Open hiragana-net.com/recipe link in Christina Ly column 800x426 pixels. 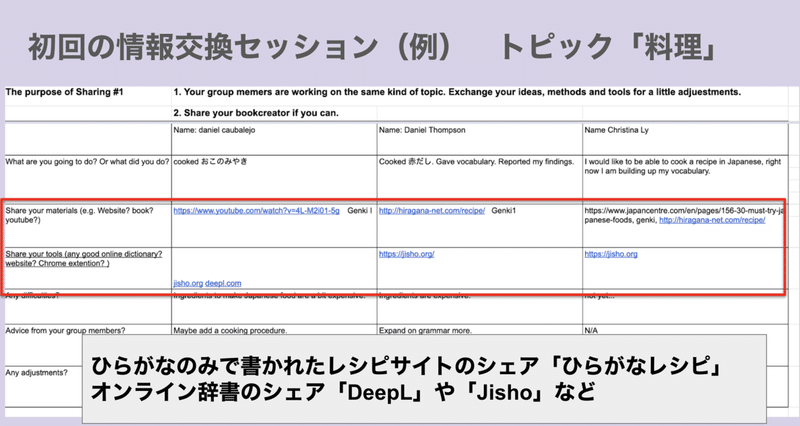(x=712, y=220)
